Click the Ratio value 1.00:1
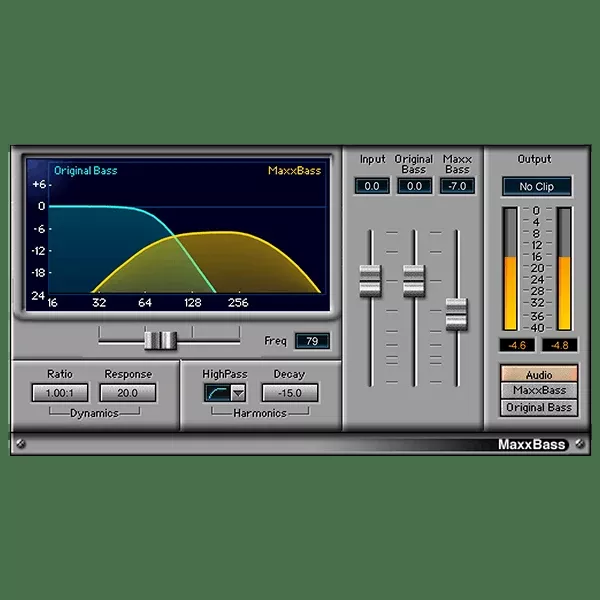600x600 pixels. (60, 393)
